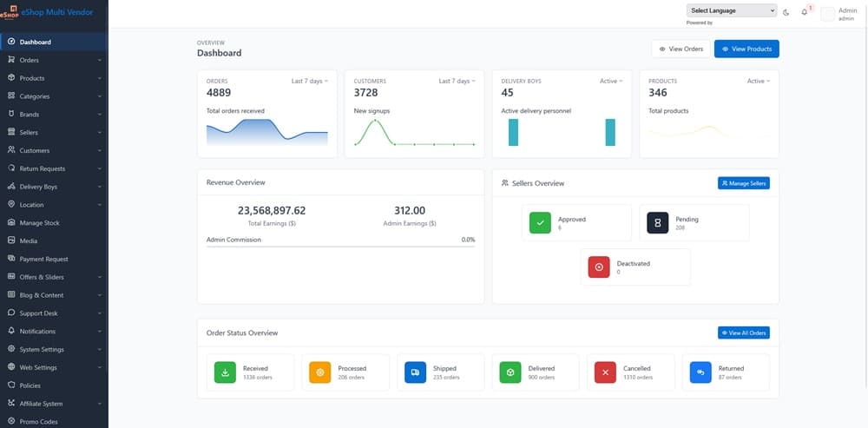Image resolution: width=868 pixels, height=428 pixels.
Task: Click the green Received orders icon
Action: pyautogui.click(x=225, y=372)
